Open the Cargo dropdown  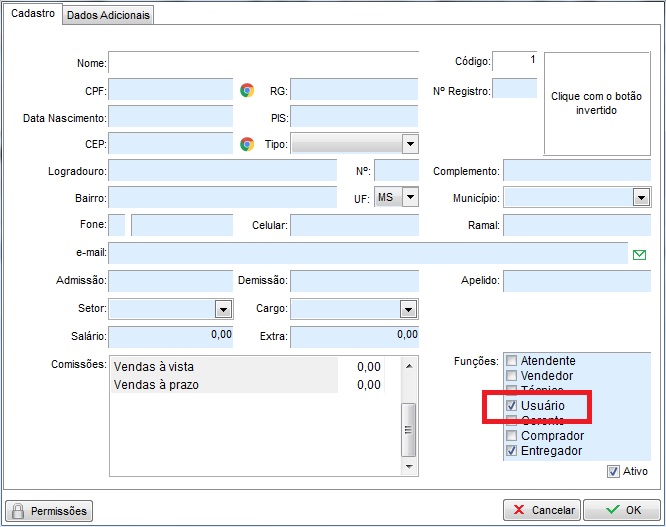[408, 309]
